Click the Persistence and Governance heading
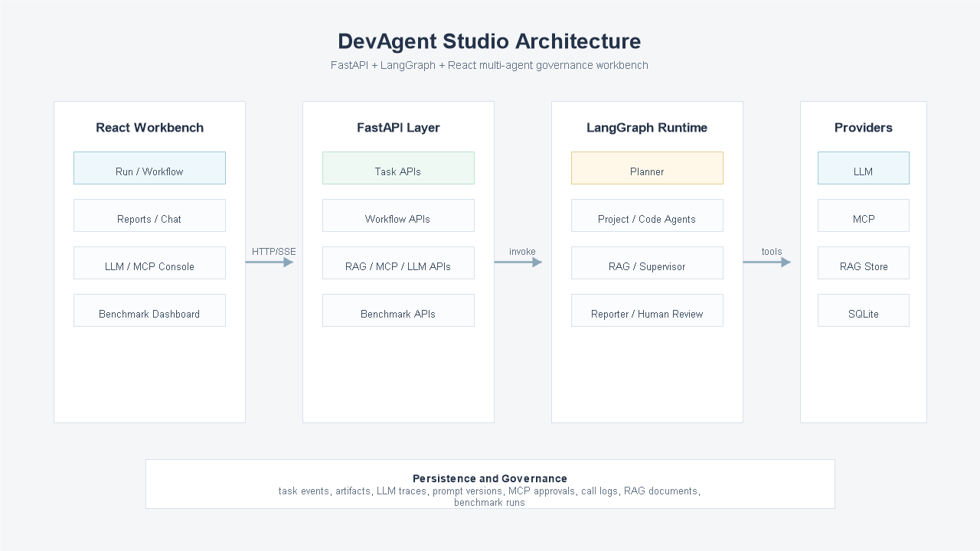This screenshot has width=980, height=551. [x=490, y=478]
